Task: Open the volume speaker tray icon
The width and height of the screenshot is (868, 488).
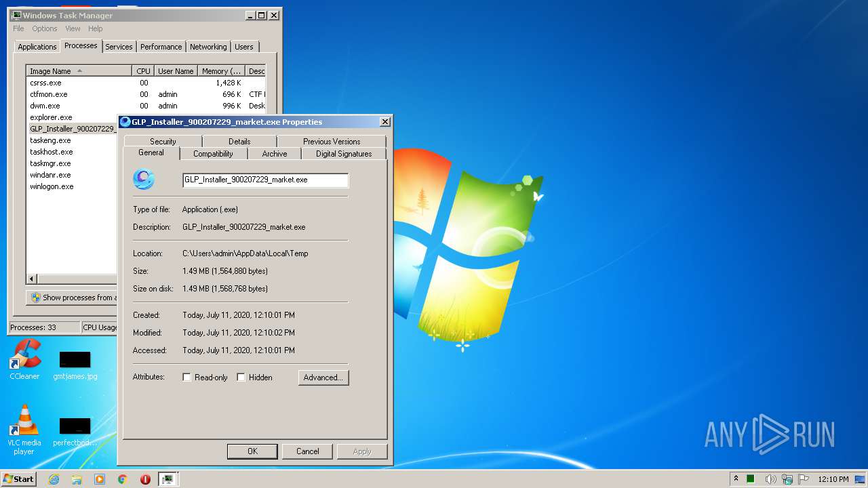Action: pyautogui.click(x=770, y=479)
